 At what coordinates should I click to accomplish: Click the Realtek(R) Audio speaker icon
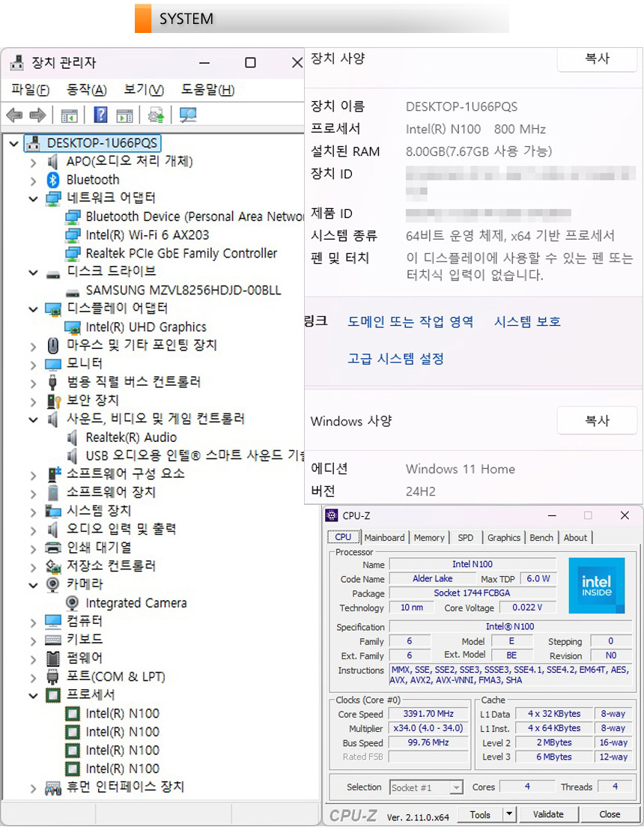(73, 437)
